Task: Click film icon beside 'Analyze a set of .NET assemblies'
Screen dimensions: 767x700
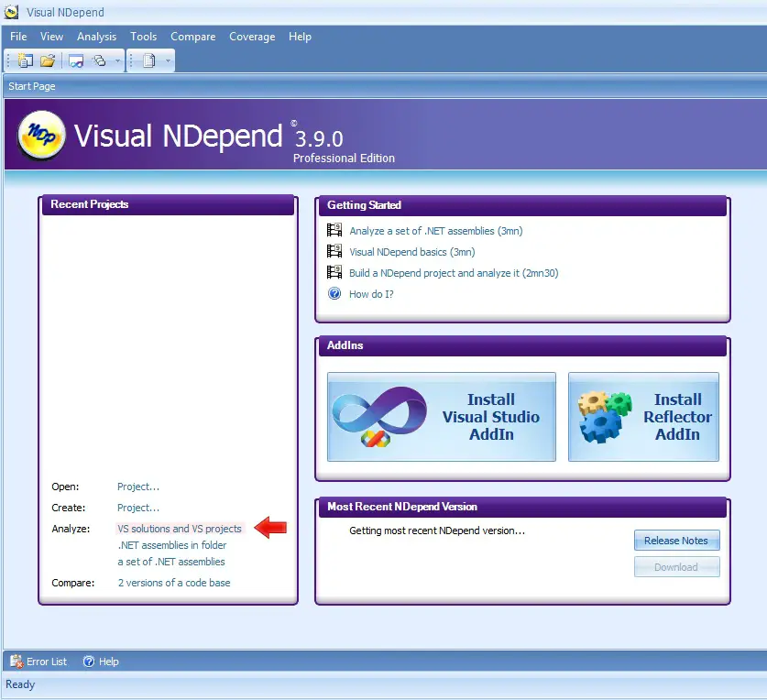Action: click(334, 230)
